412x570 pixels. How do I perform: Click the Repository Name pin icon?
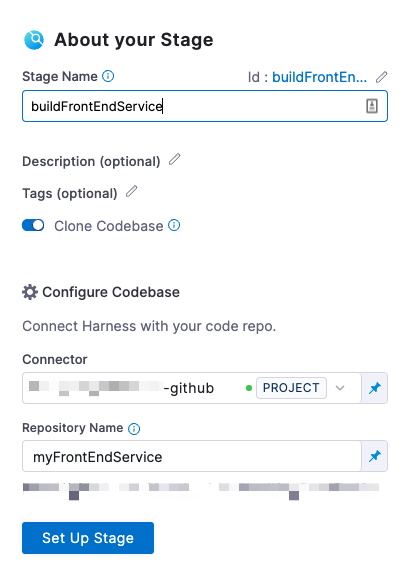click(x=375, y=456)
